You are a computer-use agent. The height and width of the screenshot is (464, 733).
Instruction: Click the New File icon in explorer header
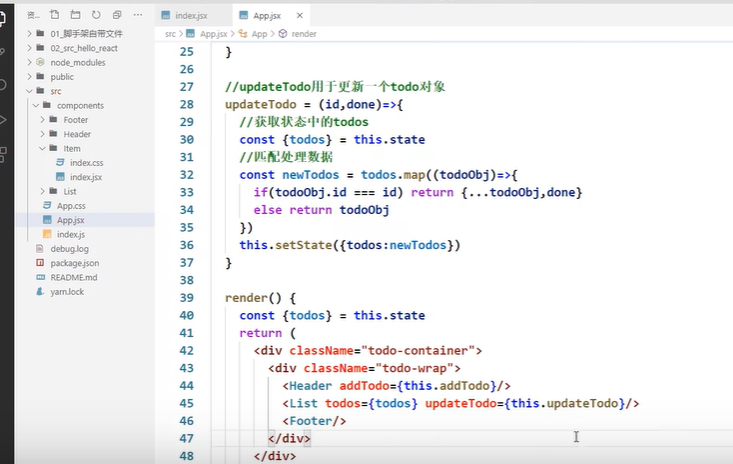55,15
